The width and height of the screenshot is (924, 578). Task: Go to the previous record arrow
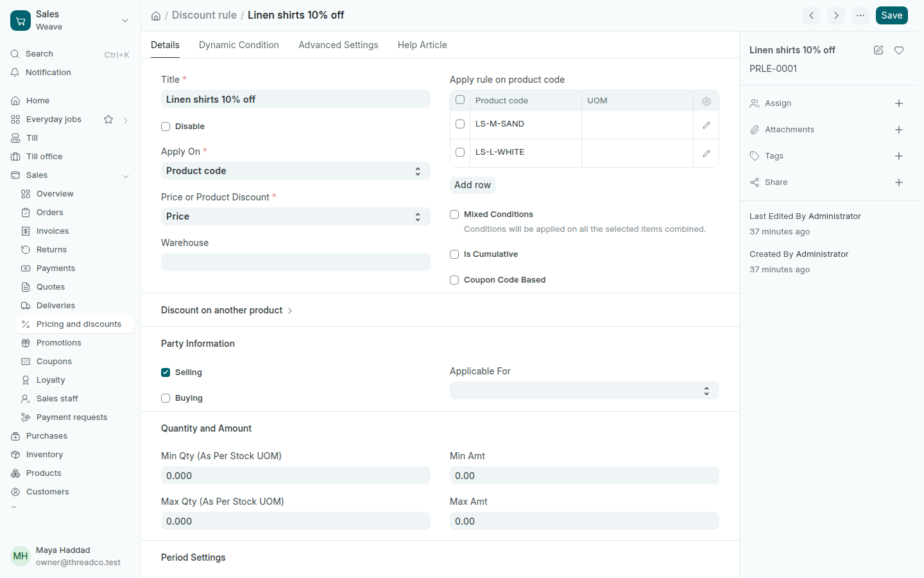coord(812,15)
